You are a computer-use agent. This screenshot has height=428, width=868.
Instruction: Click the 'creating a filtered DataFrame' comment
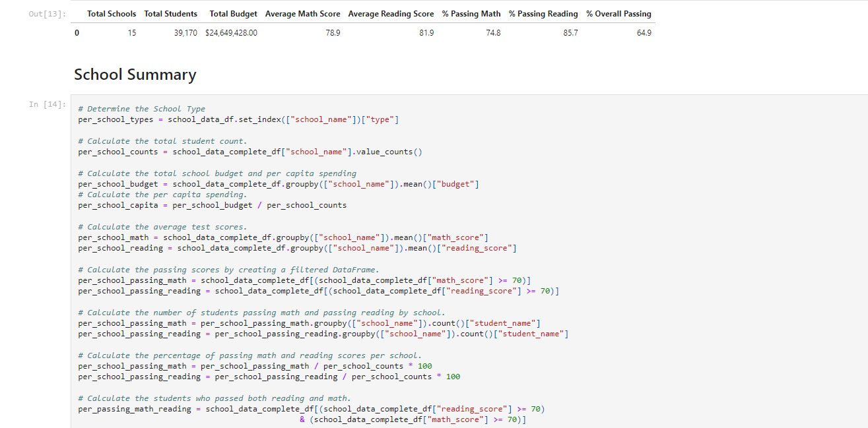click(229, 270)
